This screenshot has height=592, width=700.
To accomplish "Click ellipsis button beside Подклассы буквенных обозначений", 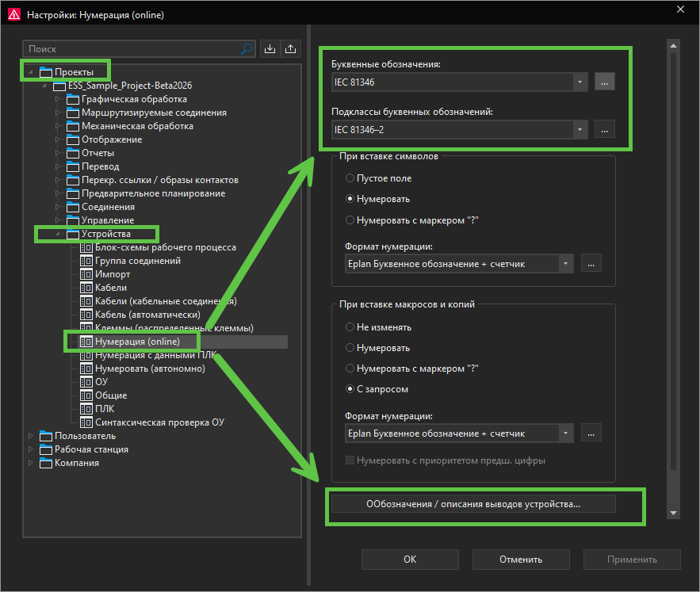I will (x=604, y=129).
